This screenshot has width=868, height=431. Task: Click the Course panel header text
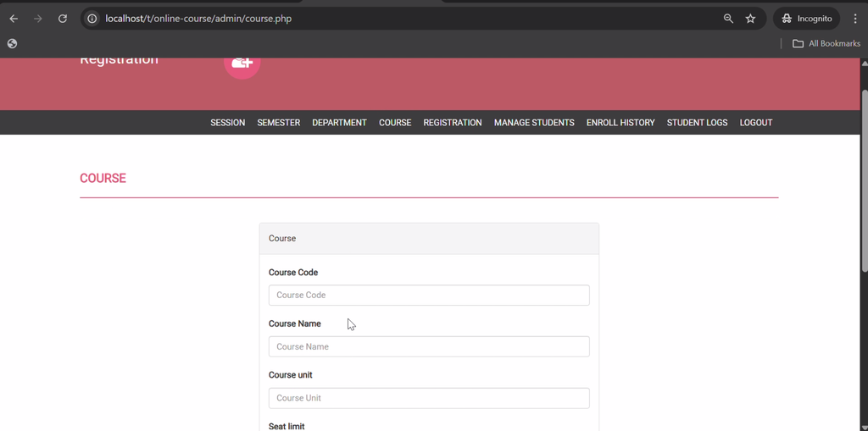tap(282, 239)
